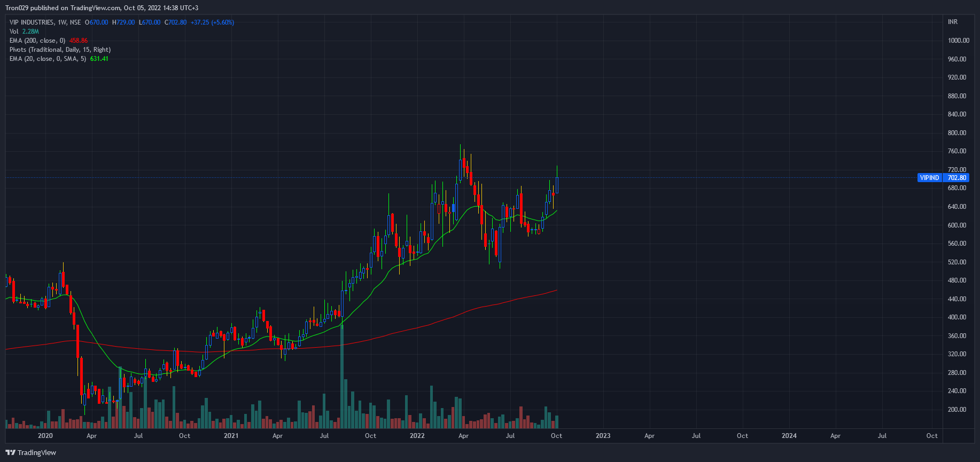Click the 600.00 price axis label
The width and height of the screenshot is (980, 462).
pos(957,225)
